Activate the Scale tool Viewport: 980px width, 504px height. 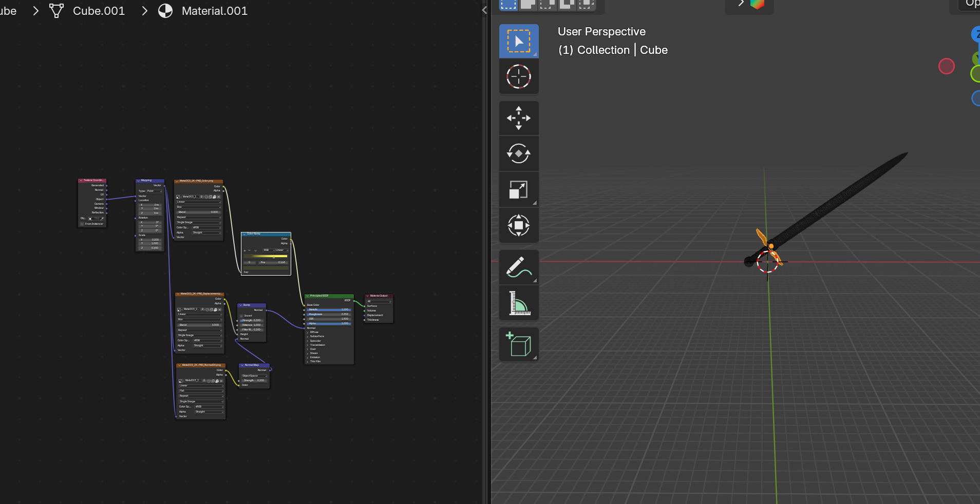coord(519,189)
